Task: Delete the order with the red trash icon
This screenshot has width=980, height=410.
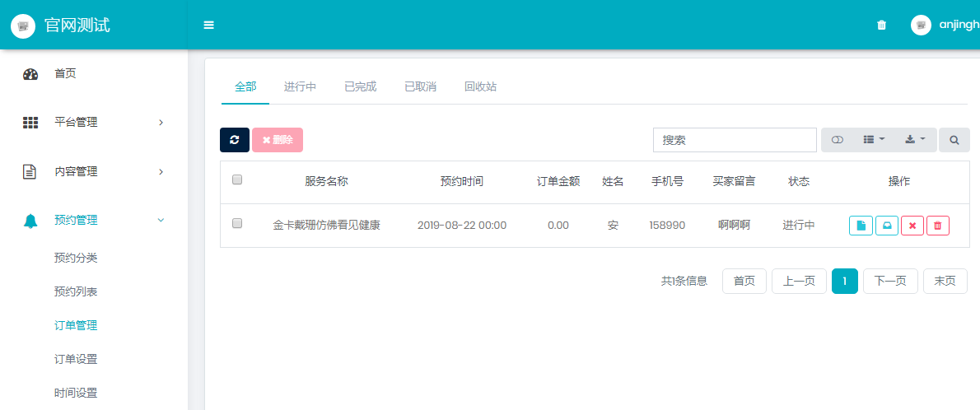Action: 938,226
